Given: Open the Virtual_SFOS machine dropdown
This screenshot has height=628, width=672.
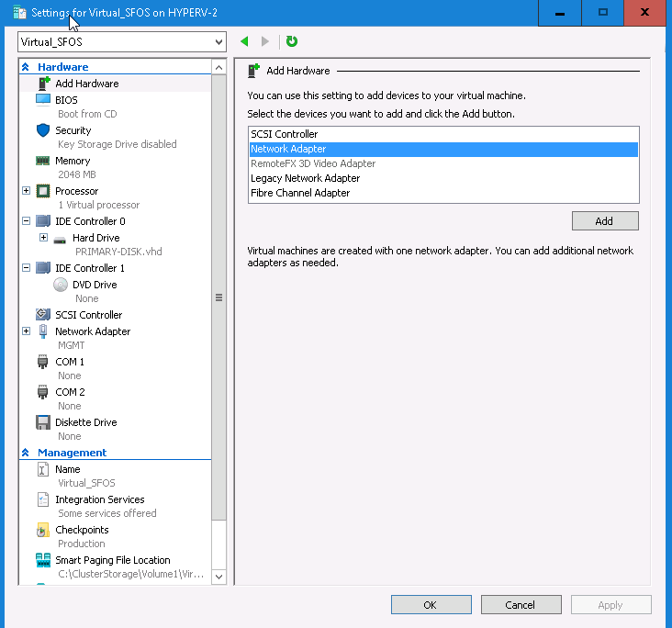Looking at the screenshot, I should coord(218,42).
